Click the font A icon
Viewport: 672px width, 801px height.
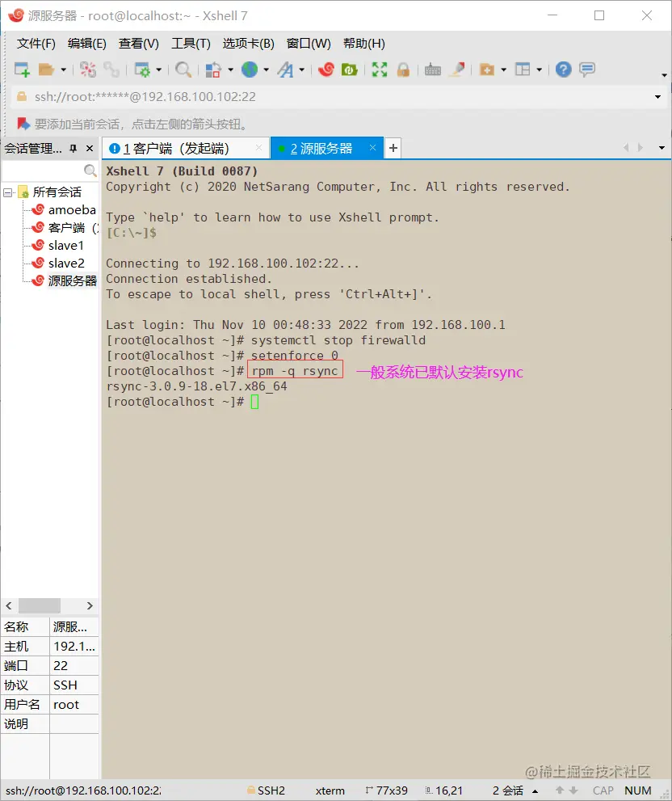coord(285,70)
